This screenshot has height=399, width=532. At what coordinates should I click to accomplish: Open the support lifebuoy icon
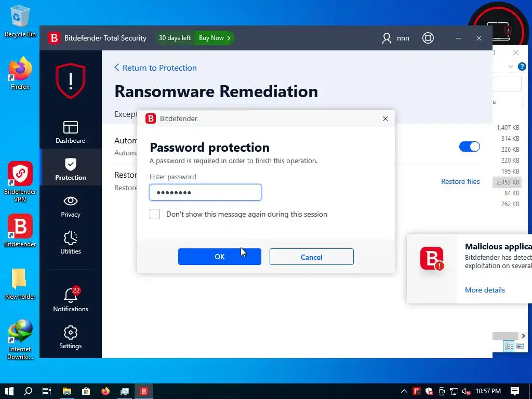pyautogui.click(x=428, y=38)
